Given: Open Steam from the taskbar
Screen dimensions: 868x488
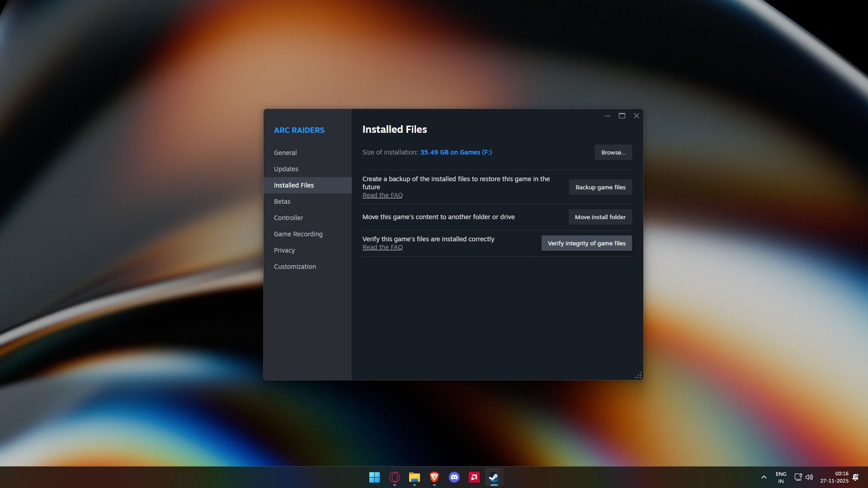Looking at the screenshot, I should tap(493, 477).
